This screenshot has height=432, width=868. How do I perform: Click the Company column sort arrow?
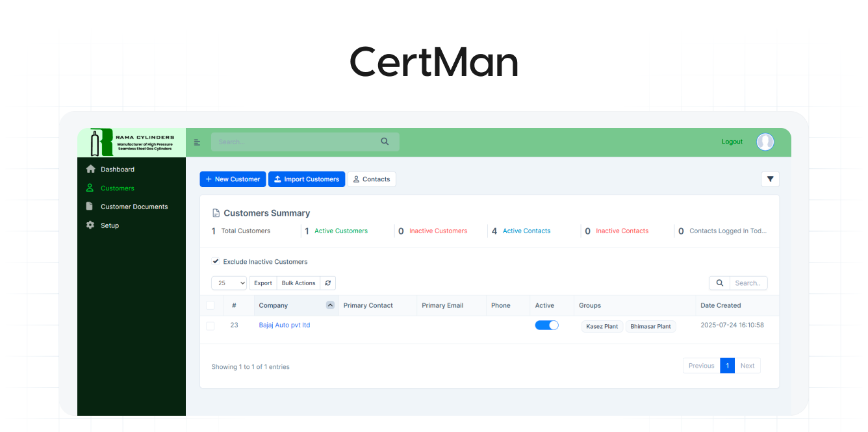pos(330,305)
